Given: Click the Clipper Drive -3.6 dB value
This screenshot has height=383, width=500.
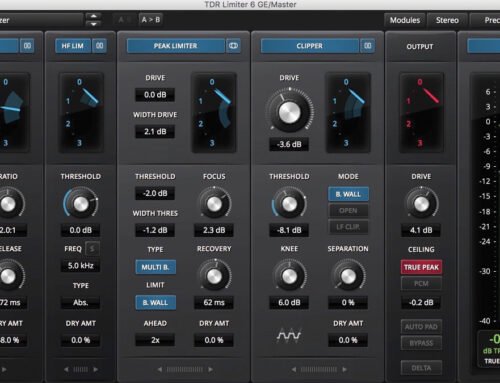Looking at the screenshot, I should point(289,144).
